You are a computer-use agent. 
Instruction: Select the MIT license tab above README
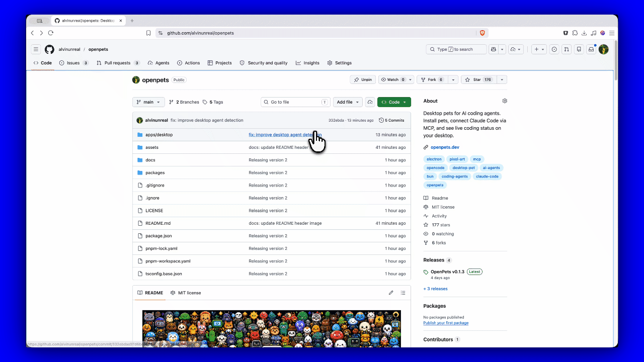[x=186, y=293]
